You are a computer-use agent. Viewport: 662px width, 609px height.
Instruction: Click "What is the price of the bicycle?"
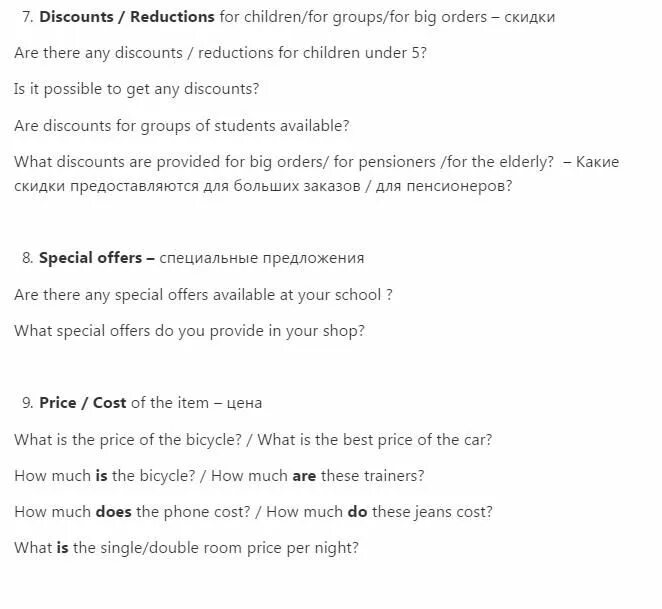coord(128,440)
